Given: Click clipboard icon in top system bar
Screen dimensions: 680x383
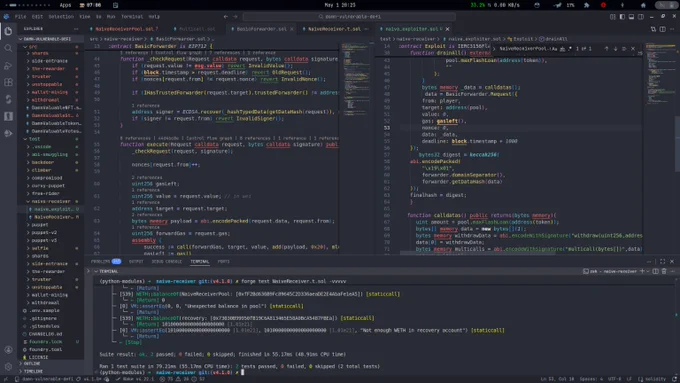Looking at the screenshot, I should click(115, 5).
